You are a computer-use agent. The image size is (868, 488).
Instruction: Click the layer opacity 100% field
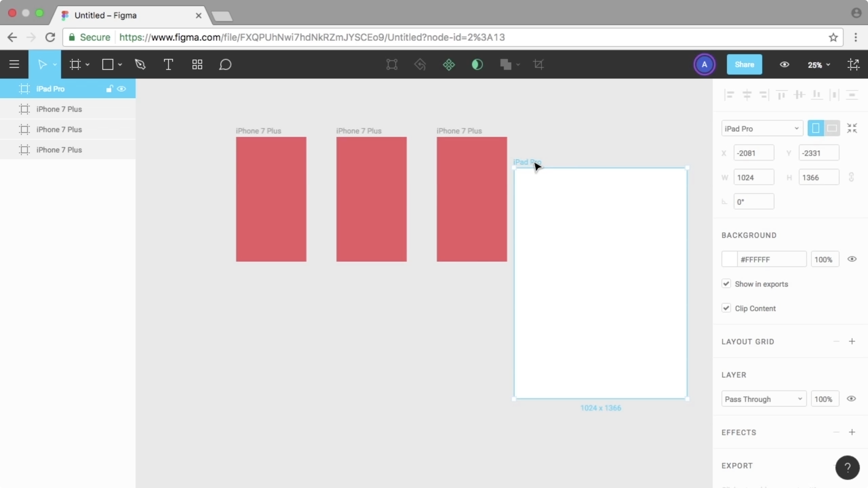[x=825, y=399]
